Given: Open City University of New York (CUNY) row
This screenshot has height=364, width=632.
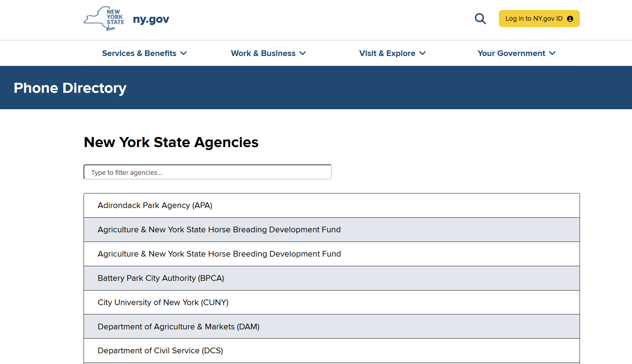Looking at the screenshot, I should pos(332,302).
